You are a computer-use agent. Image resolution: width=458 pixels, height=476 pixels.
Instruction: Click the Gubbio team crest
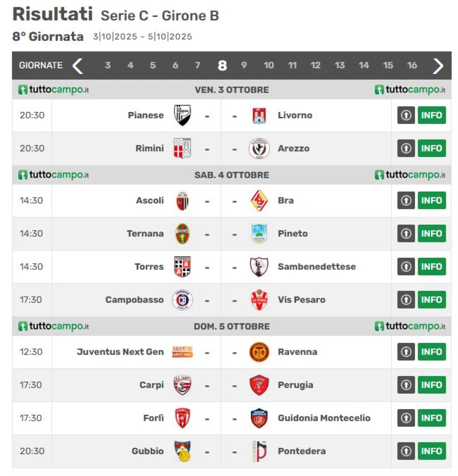[x=182, y=451]
